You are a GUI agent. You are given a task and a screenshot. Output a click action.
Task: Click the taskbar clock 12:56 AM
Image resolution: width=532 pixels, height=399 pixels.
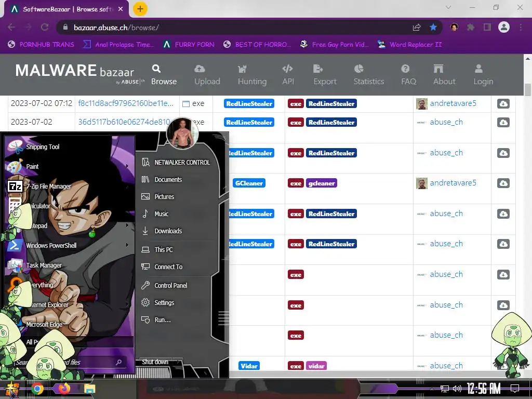point(484,389)
